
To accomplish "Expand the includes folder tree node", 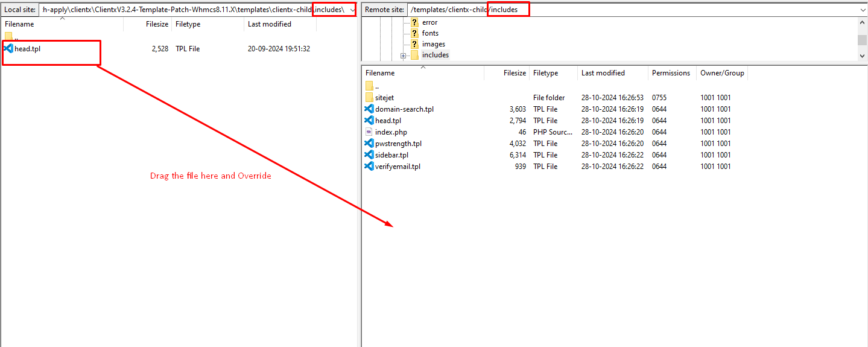I will 403,56.
